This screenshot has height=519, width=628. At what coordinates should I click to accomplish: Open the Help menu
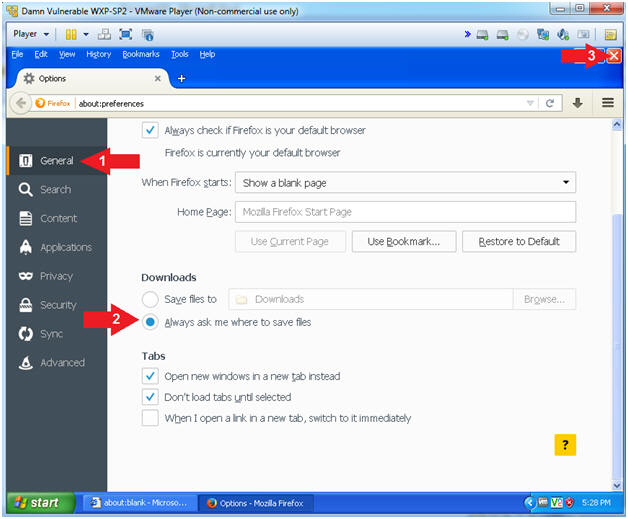tap(207, 54)
